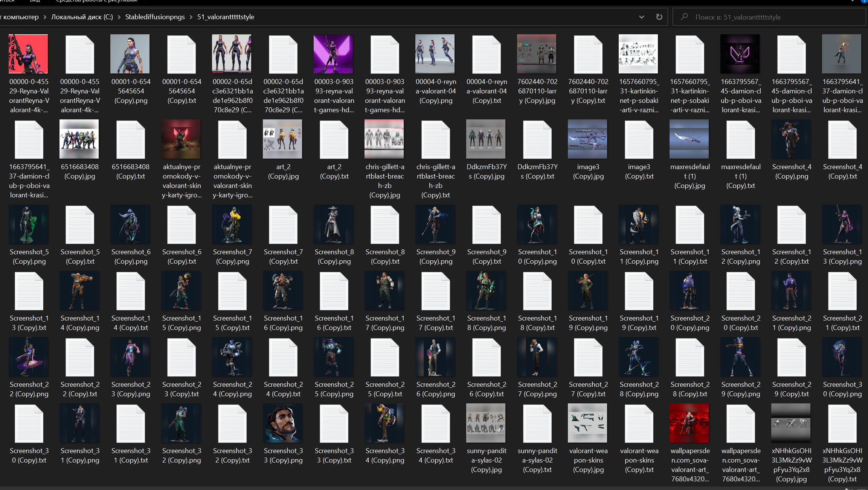Select maxresdefault (1) (Copy).jpg knife thumbnail
This screenshot has height=490, width=868.
[x=690, y=139]
